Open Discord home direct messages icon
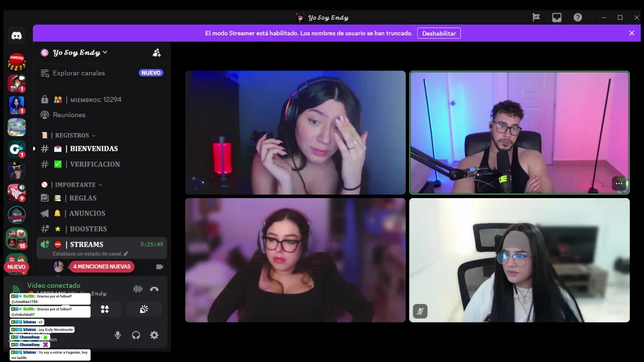The width and height of the screenshot is (644, 362). (x=17, y=36)
